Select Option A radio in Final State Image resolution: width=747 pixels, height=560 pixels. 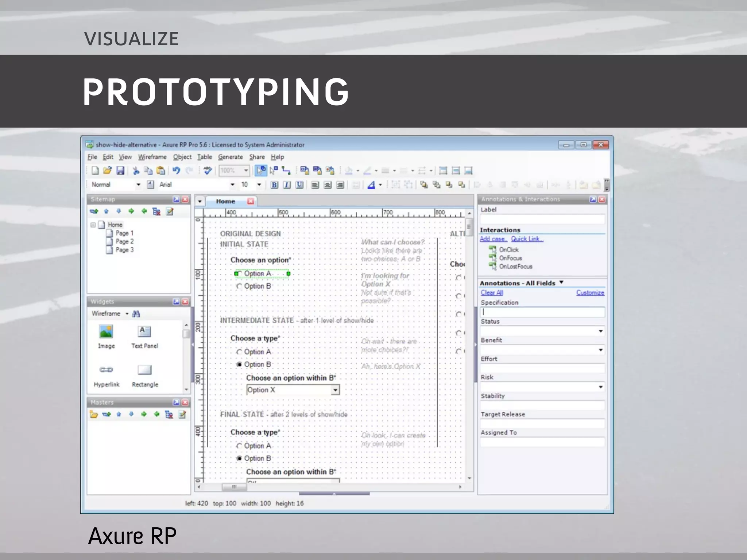click(239, 446)
